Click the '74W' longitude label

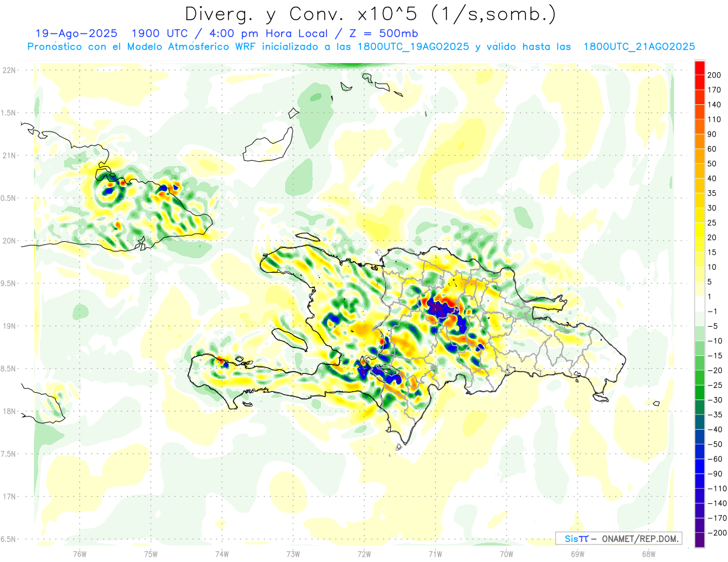click(222, 554)
